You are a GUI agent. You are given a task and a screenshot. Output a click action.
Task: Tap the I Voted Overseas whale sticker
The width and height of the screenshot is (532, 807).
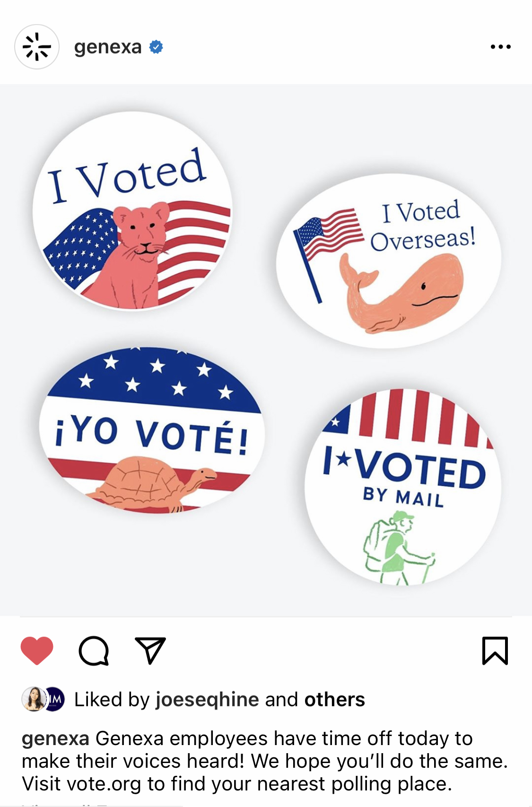click(389, 261)
